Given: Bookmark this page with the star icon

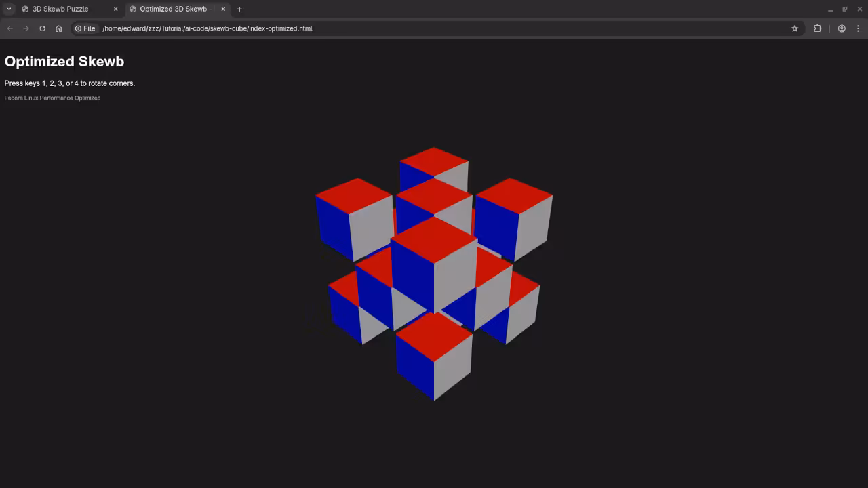Looking at the screenshot, I should tap(794, 28).
